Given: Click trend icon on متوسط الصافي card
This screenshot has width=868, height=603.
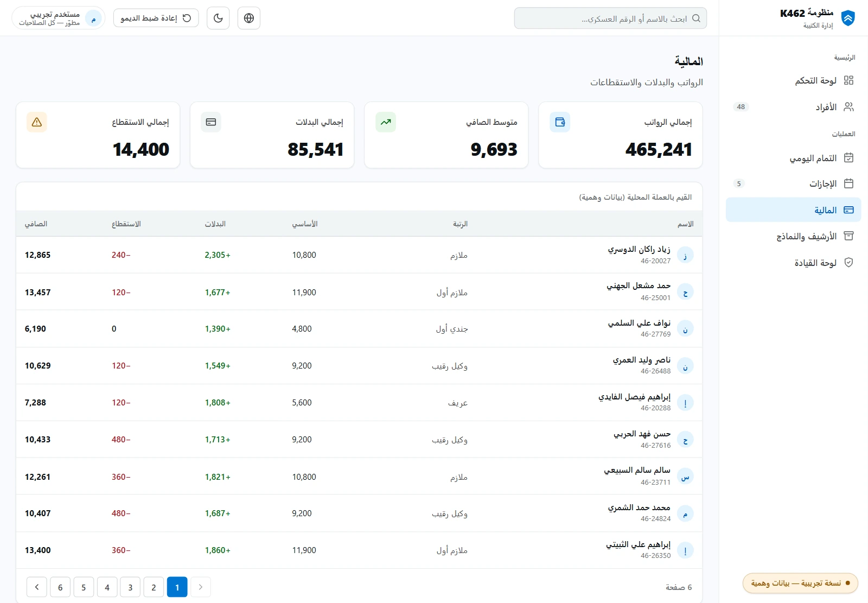Looking at the screenshot, I should click(x=386, y=122).
